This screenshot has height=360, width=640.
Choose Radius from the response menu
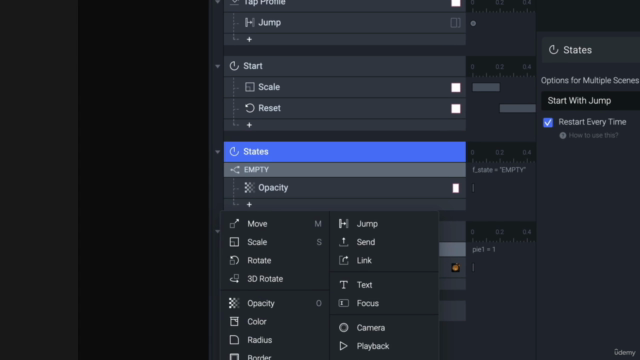(x=275, y=340)
